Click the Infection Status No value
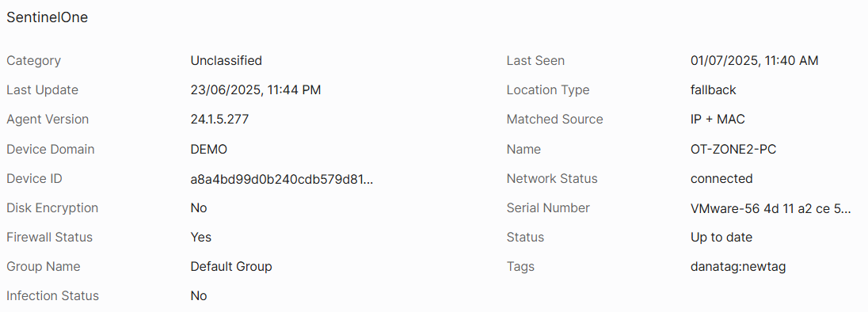The height and width of the screenshot is (312, 868). 199,296
